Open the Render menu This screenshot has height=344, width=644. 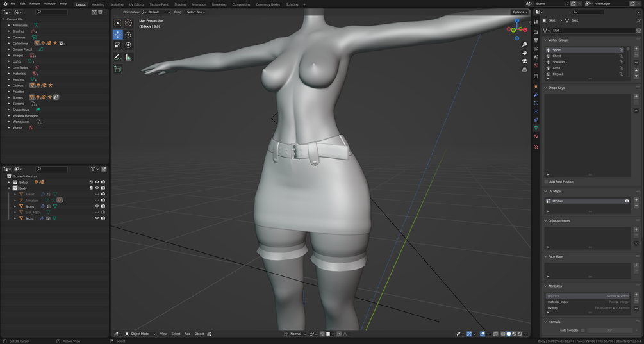(35, 4)
